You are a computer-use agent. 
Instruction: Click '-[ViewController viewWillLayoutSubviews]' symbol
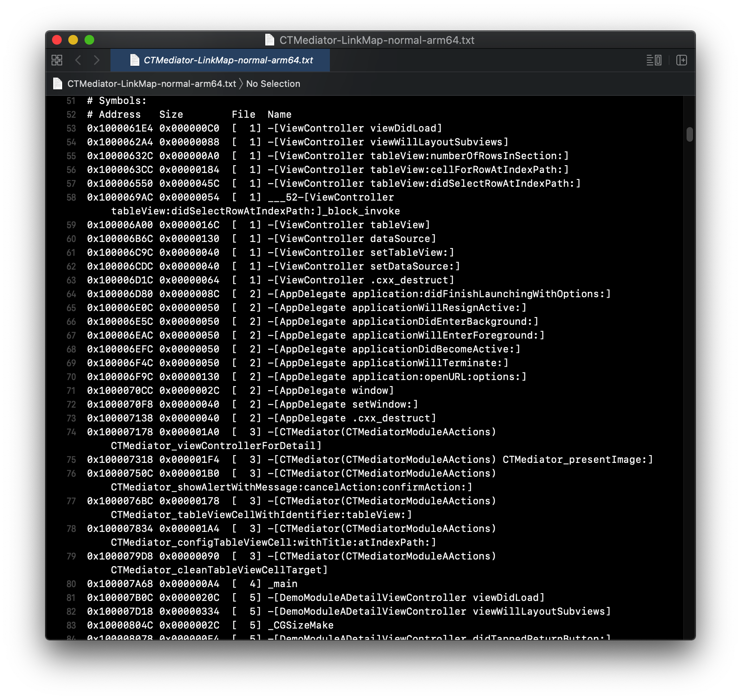388,142
